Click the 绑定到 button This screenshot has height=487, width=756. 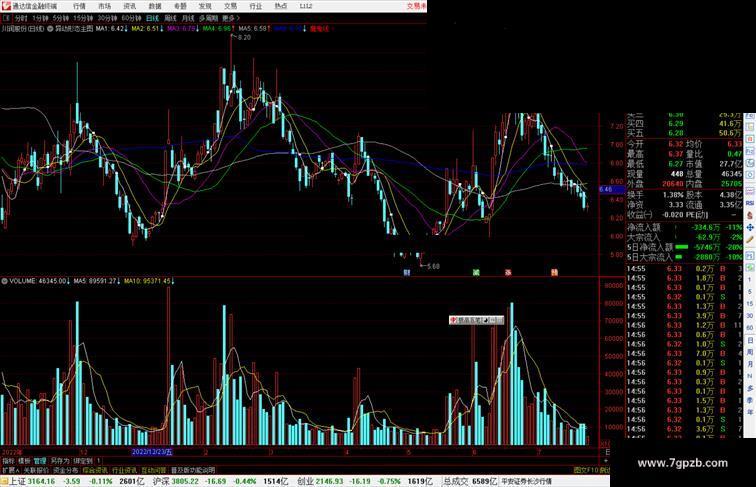coord(82,461)
